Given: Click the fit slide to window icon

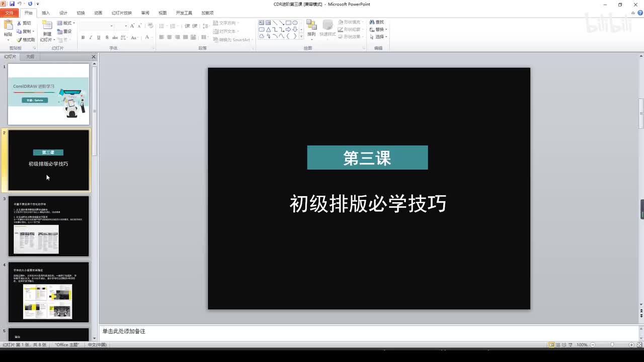Looking at the screenshot, I should click(x=639, y=345).
